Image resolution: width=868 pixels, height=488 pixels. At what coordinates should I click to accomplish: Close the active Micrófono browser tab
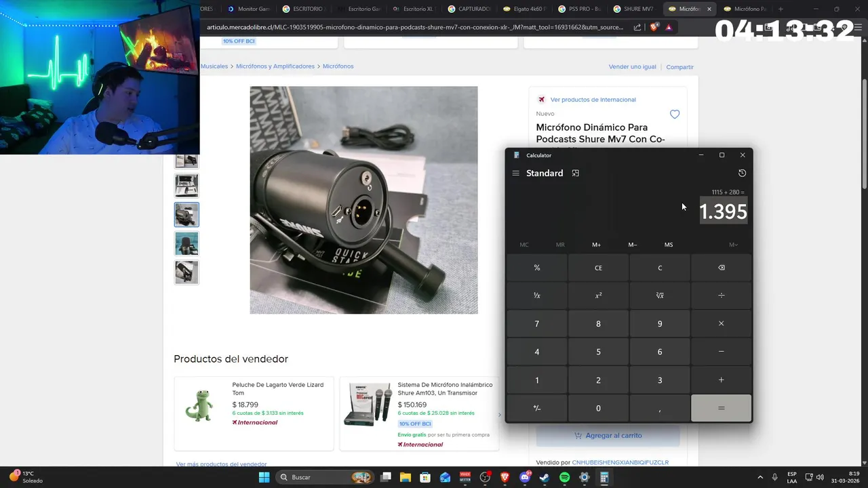(709, 9)
